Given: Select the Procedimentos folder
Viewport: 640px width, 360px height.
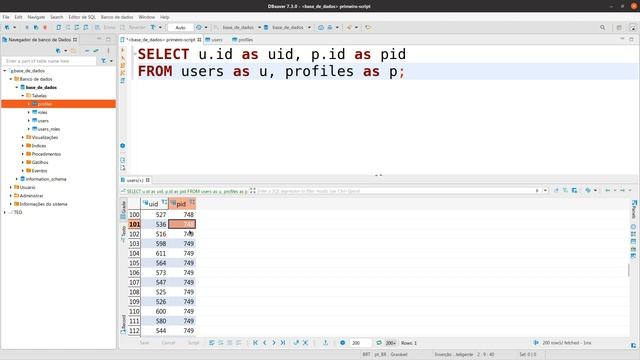Looking at the screenshot, I should [x=46, y=154].
